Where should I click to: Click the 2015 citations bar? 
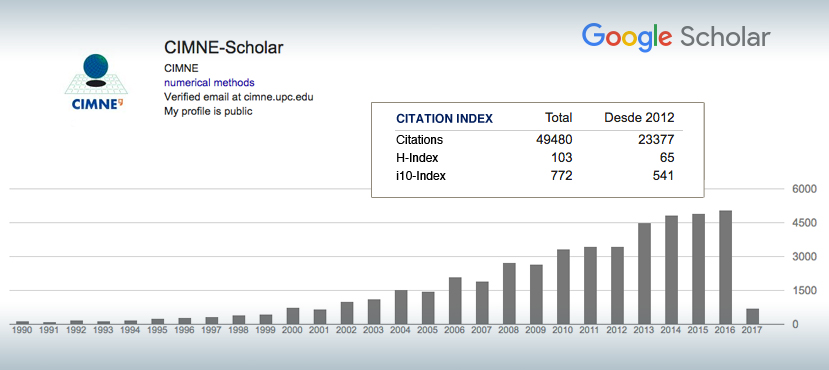click(698, 269)
